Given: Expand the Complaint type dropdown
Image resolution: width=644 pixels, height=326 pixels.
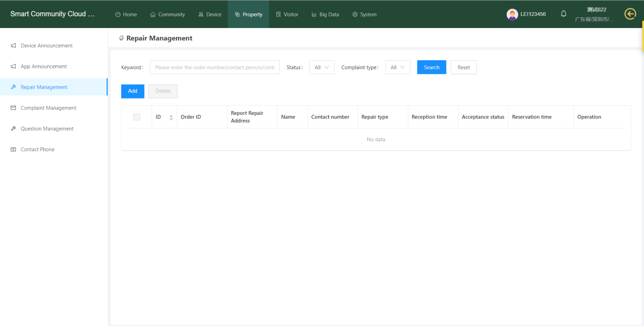Looking at the screenshot, I should (397, 67).
